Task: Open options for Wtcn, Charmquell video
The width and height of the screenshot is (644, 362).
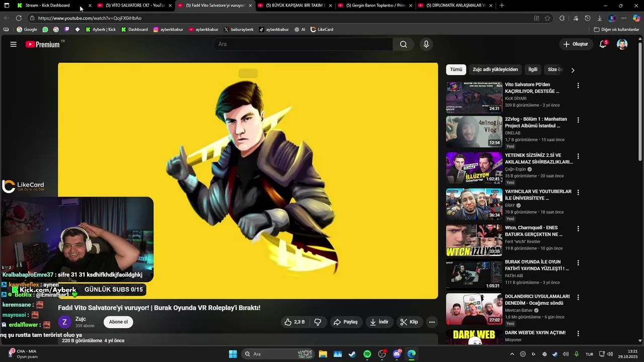Action: tap(578, 229)
